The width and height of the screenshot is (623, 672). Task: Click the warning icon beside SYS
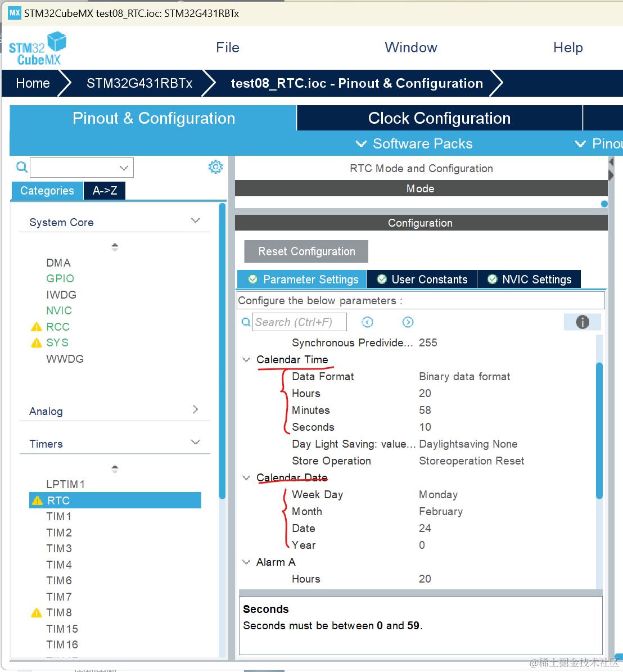tap(37, 343)
